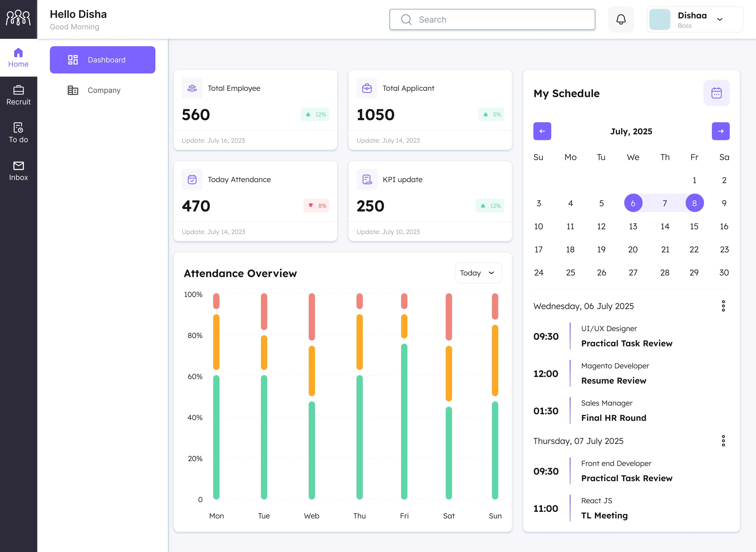
Task: Open the Inbox section
Action: tap(18, 171)
